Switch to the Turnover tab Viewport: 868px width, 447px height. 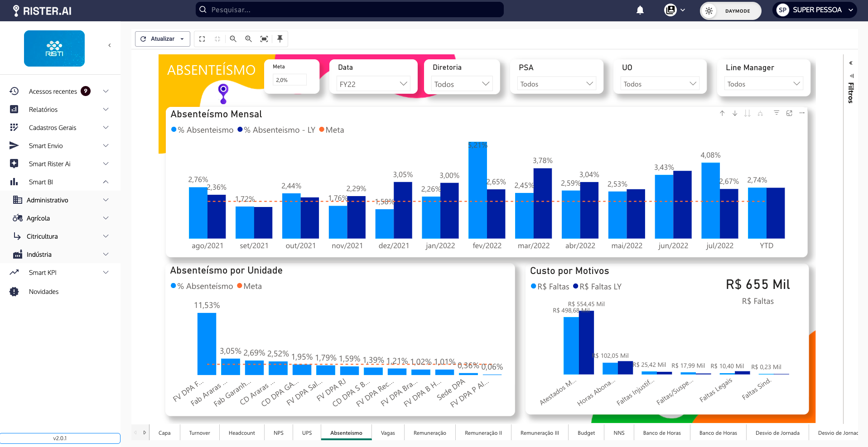[199, 433]
